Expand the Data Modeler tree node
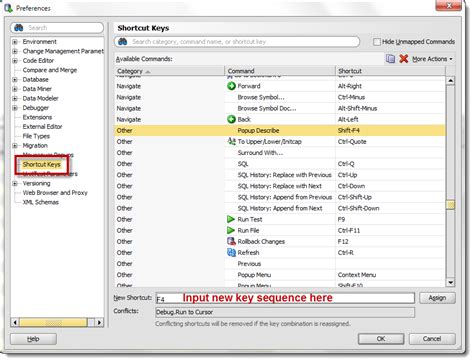 coord(15,99)
